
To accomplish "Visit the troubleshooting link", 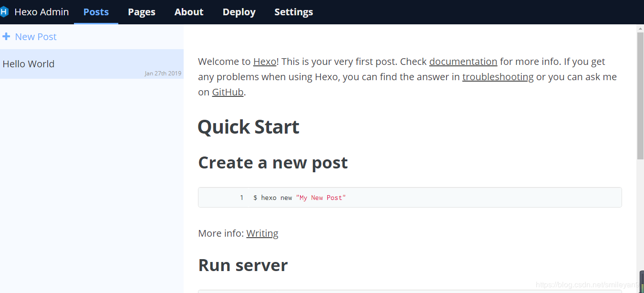I will pos(498,77).
